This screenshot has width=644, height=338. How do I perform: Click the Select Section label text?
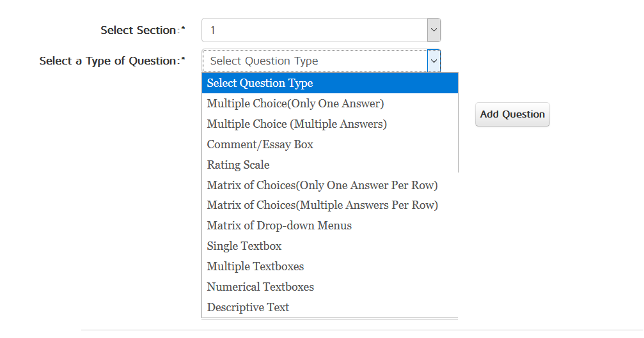[x=140, y=30]
